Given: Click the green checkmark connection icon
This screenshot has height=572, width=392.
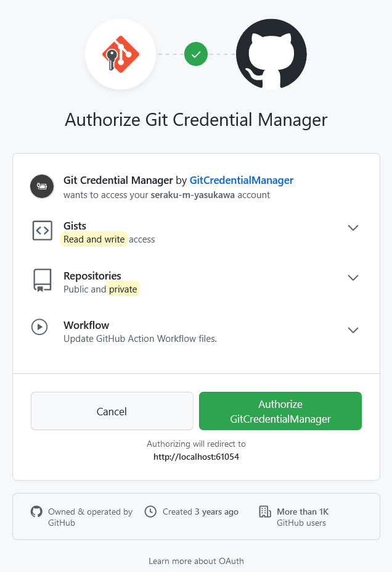Looking at the screenshot, I should [196, 54].
